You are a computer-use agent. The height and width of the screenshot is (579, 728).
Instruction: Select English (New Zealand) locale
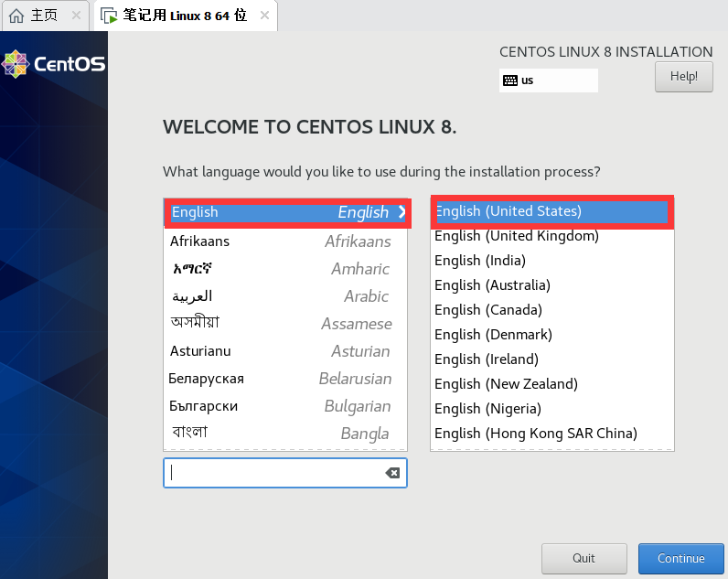(552, 384)
